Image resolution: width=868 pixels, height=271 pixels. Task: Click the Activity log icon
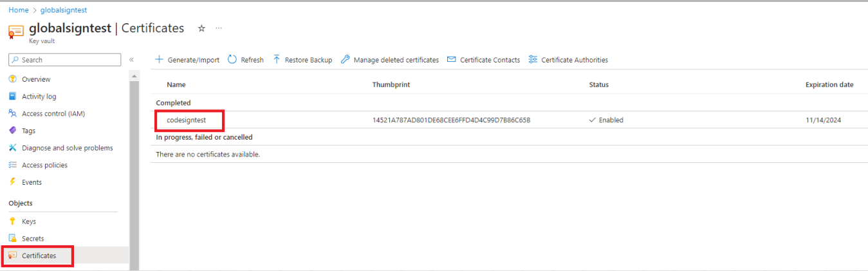(12, 97)
